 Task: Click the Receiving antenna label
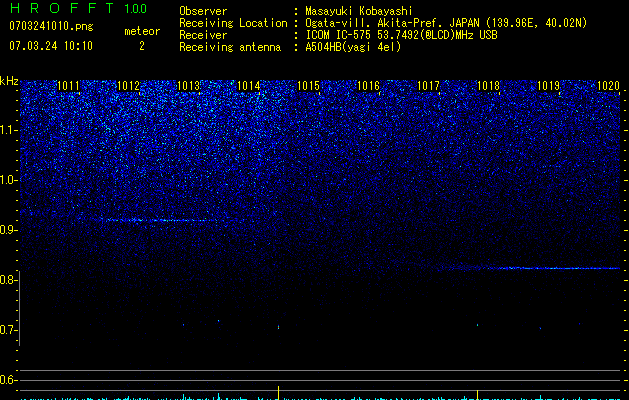(x=230, y=47)
